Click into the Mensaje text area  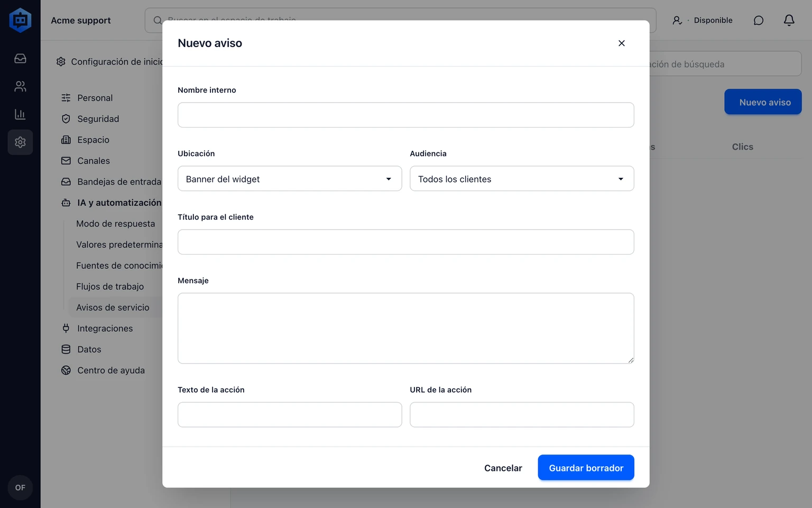(x=406, y=328)
